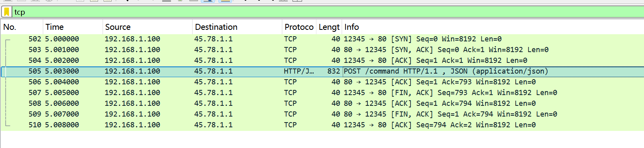This screenshot has height=148, width=644.
Task: Click the Source column header
Action: [x=147, y=27]
